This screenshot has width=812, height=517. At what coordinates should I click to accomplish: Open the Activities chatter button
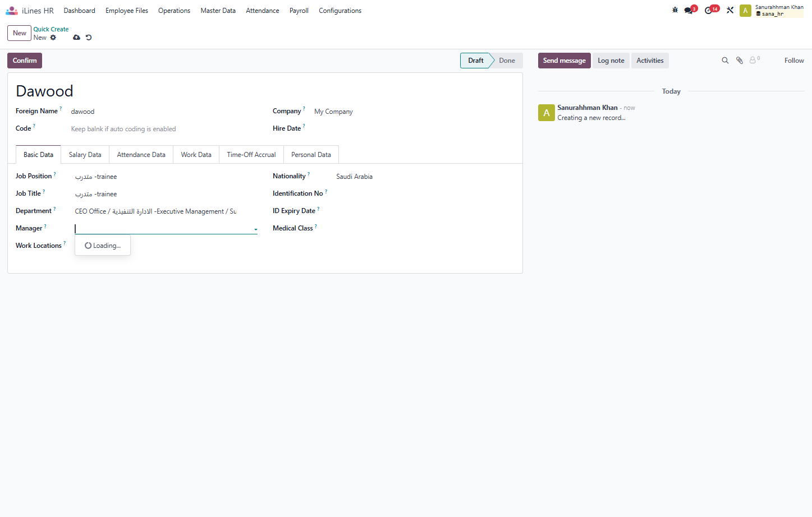click(x=650, y=61)
